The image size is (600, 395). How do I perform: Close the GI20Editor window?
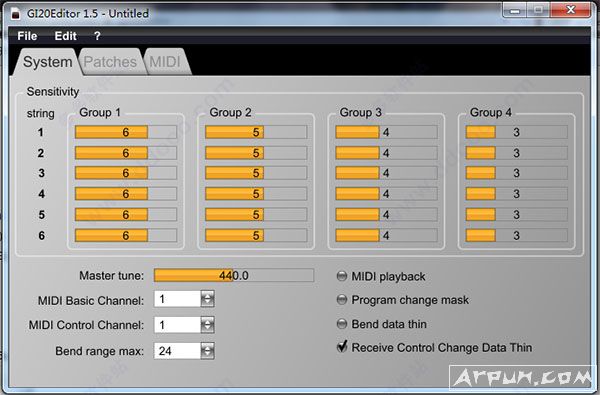(x=571, y=10)
